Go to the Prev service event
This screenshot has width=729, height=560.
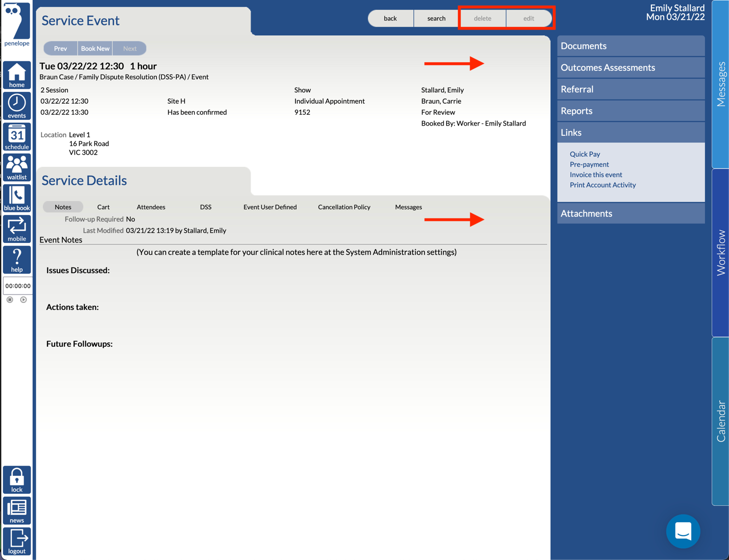[60, 48]
